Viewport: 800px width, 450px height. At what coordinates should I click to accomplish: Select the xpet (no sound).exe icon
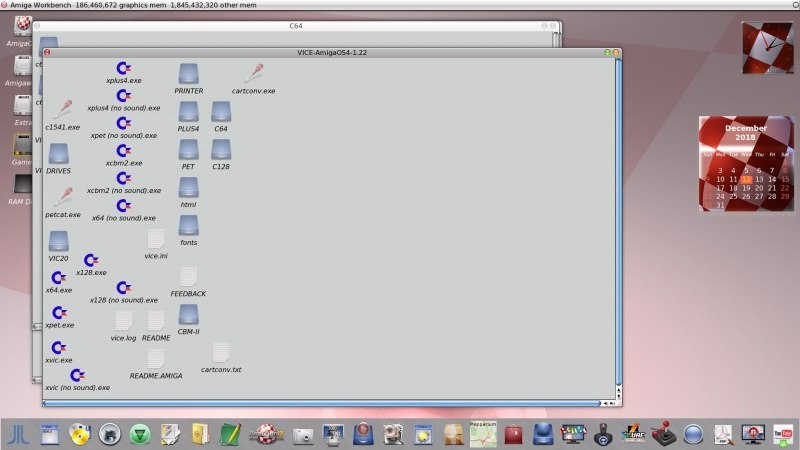(123, 123)
